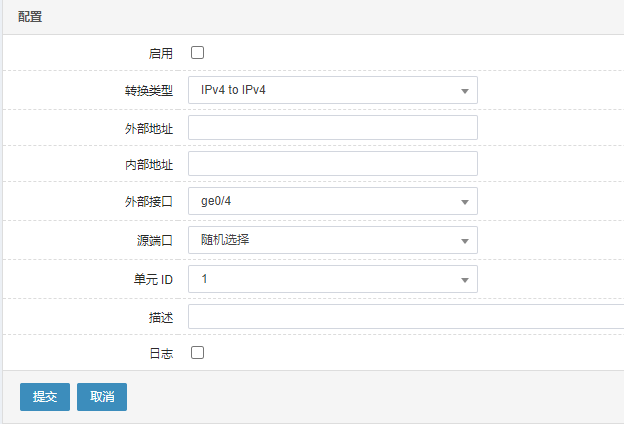Screen dimensions: 624x424
Task: Click the 内部地址 field label
Action: point(149,164)
